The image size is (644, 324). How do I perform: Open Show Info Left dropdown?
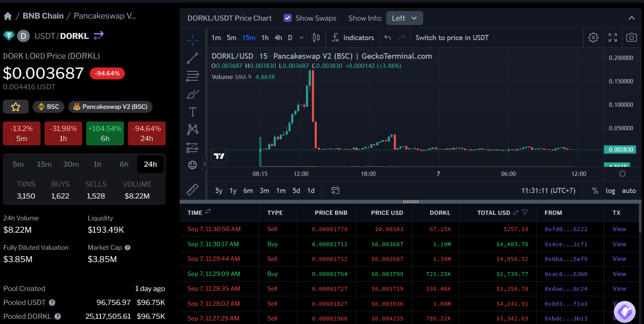[404, 18]
